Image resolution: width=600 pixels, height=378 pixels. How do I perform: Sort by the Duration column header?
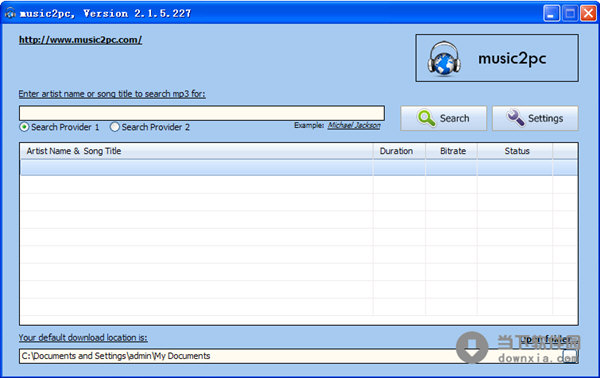[x=399, y=151]
